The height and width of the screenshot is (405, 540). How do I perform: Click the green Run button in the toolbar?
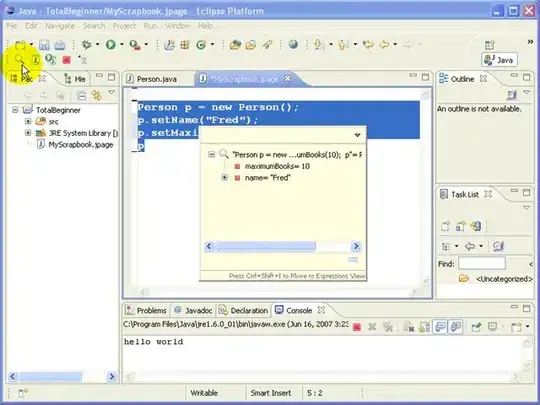point(111,44)
